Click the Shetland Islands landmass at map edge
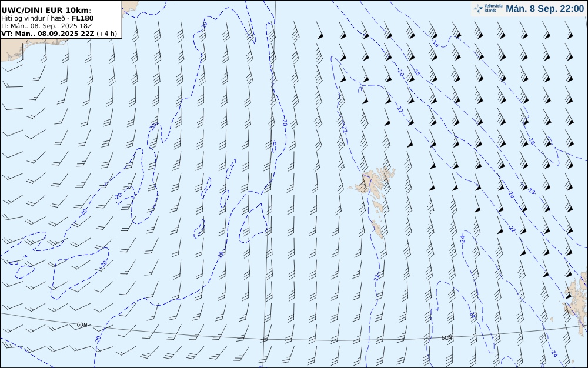The height and width of the screenshot is (368, 588). pos(577,303)
